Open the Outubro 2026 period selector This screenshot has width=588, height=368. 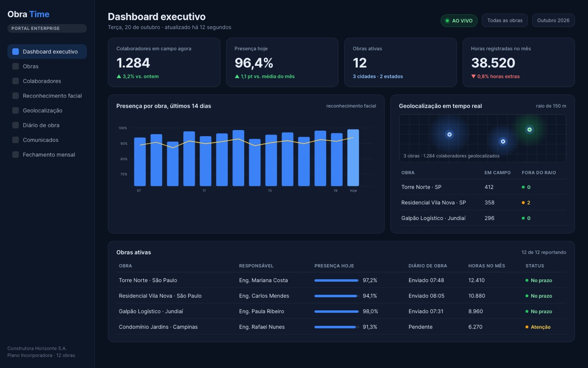tap(553, 21)
